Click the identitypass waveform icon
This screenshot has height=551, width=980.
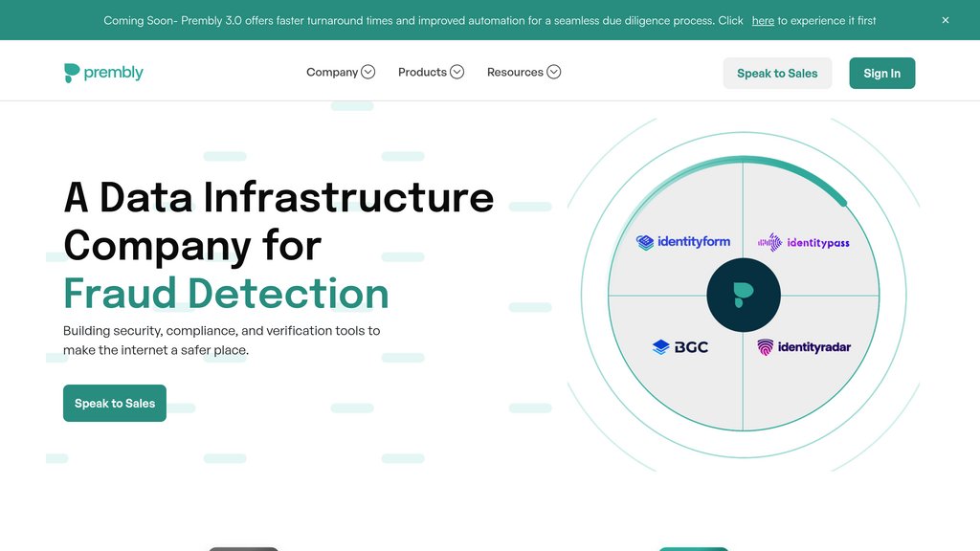click(x=769, y=243)
